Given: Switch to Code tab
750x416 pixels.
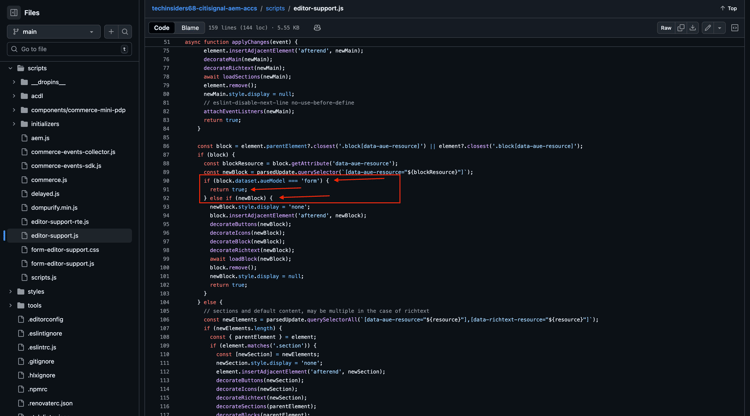Looking at the screenshot, I should [x=162, y=28].
